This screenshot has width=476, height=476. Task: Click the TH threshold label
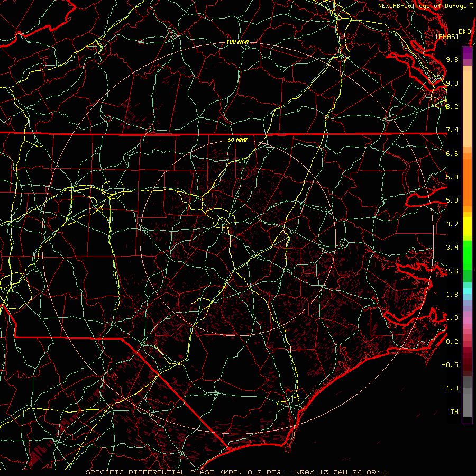point(454,412)
